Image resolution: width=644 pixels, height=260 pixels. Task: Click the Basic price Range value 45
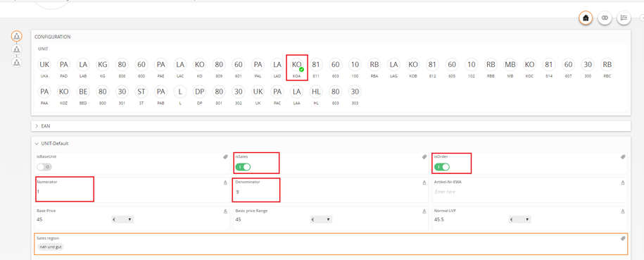[238, 220]
